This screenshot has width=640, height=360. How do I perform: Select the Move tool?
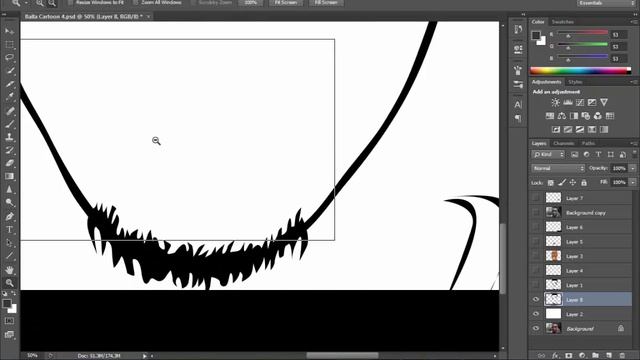[9, 31]
